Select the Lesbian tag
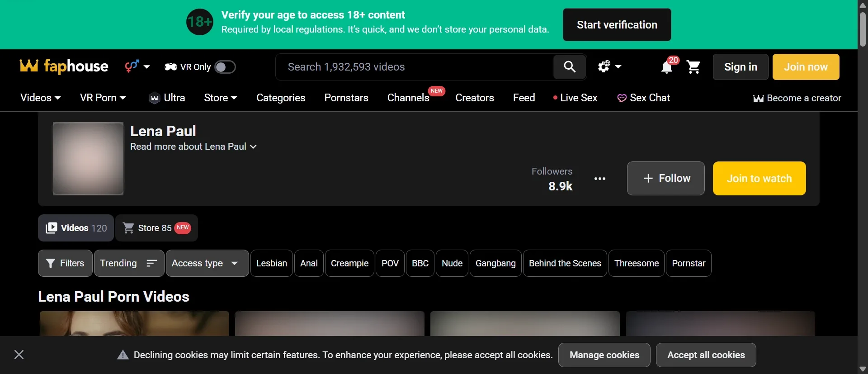Viewport: 868px width, 374px height. [272, 263]
